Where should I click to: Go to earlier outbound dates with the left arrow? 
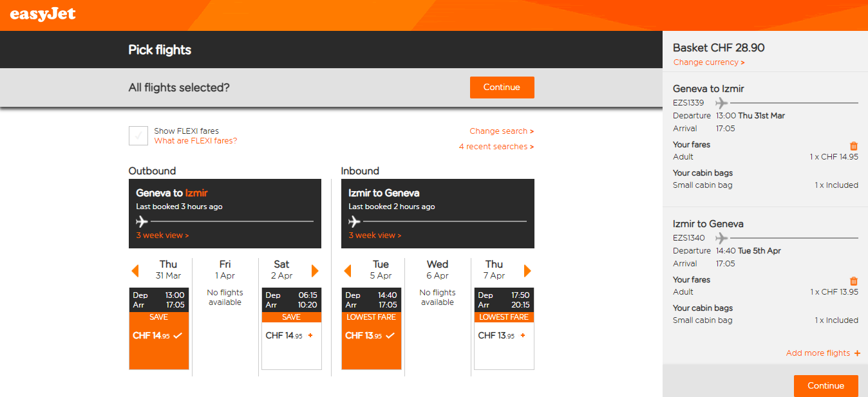(x=135, y=270)
